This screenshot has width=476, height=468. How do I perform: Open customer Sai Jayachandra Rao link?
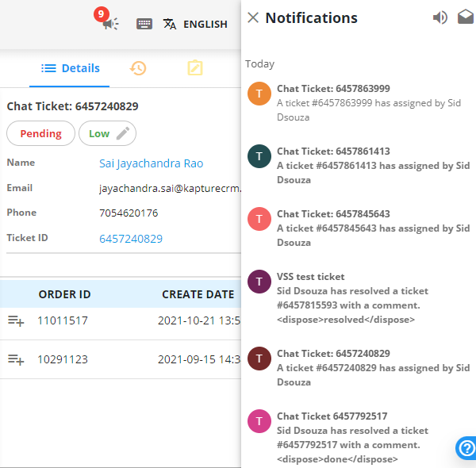pyautogui.click(x=152, y=163)
